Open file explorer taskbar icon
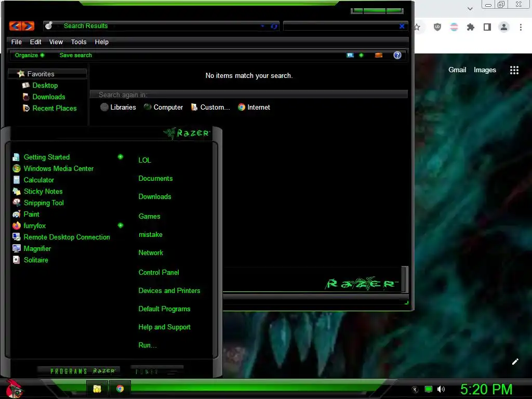This screenshot has height=399, width=532. tap(97, 389)
